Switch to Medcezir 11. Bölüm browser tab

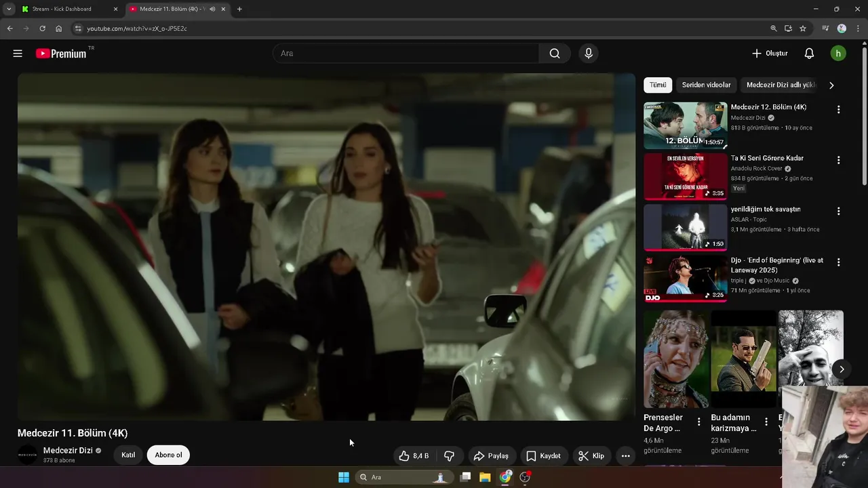click(x=178, y=9)
